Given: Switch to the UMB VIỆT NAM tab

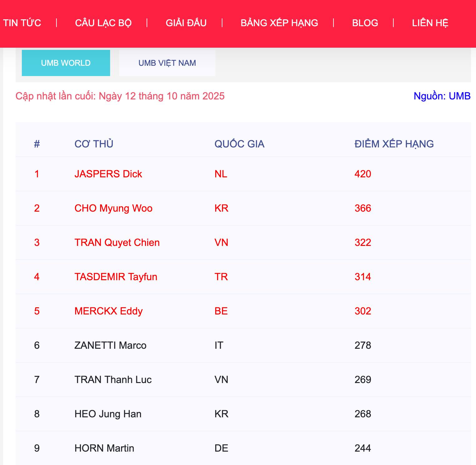Looking at the screenshot, I should 167,63.
